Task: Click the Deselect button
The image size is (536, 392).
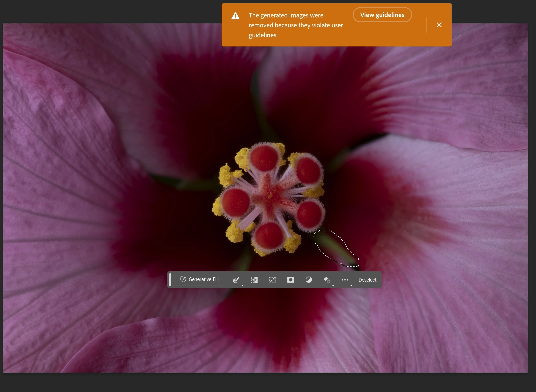Action: 367,280
